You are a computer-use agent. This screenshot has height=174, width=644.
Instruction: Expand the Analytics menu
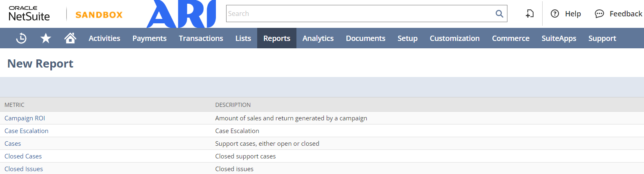(x=318, y=38)
